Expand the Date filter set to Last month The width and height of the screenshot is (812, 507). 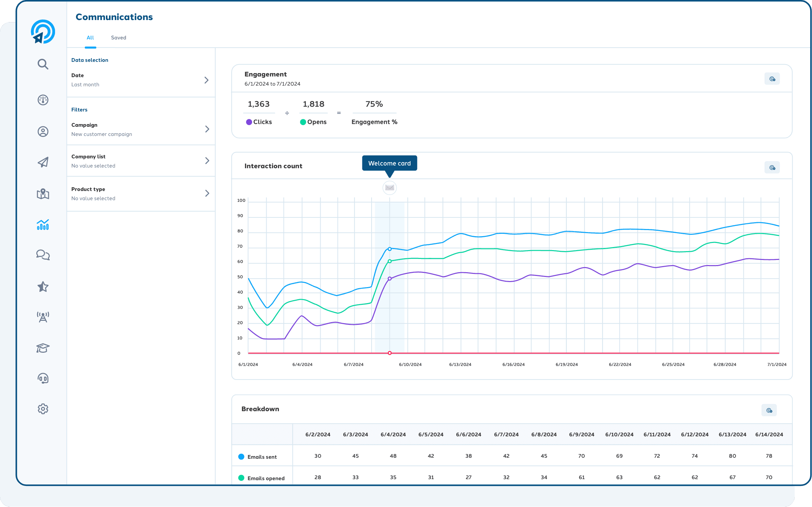point(206,80)
